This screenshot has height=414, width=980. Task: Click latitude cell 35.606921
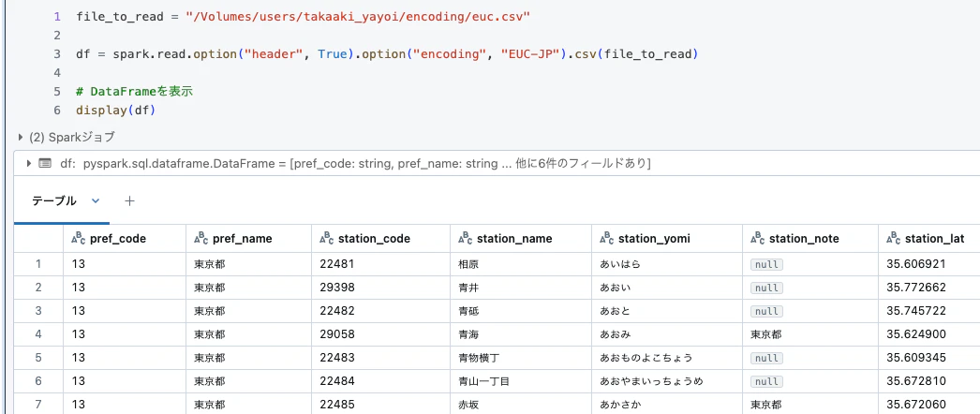(x=929, y=264)
